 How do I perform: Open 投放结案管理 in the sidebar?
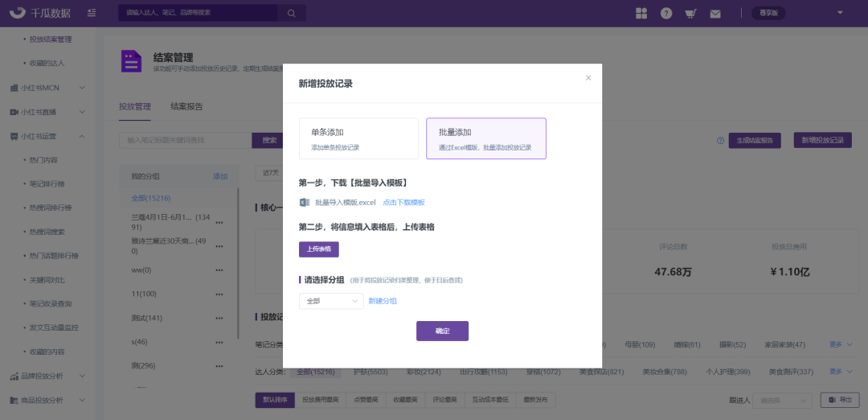pos(51,39)
